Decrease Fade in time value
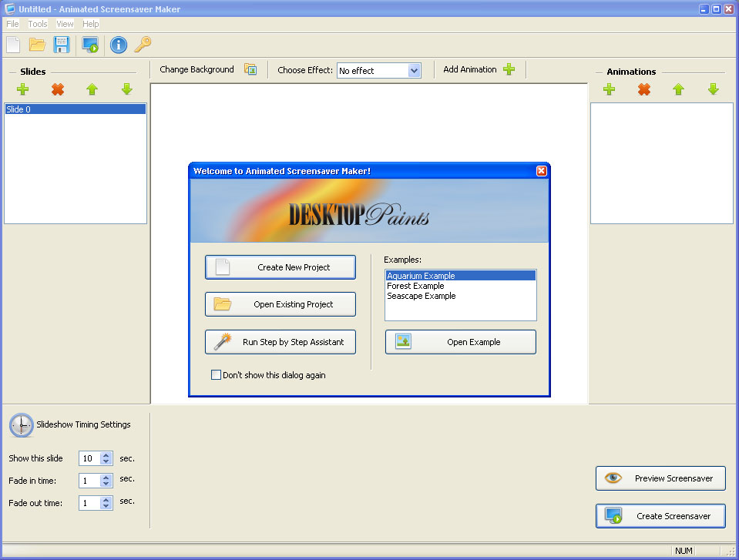739x560 pixels. [x=106, y=484]
